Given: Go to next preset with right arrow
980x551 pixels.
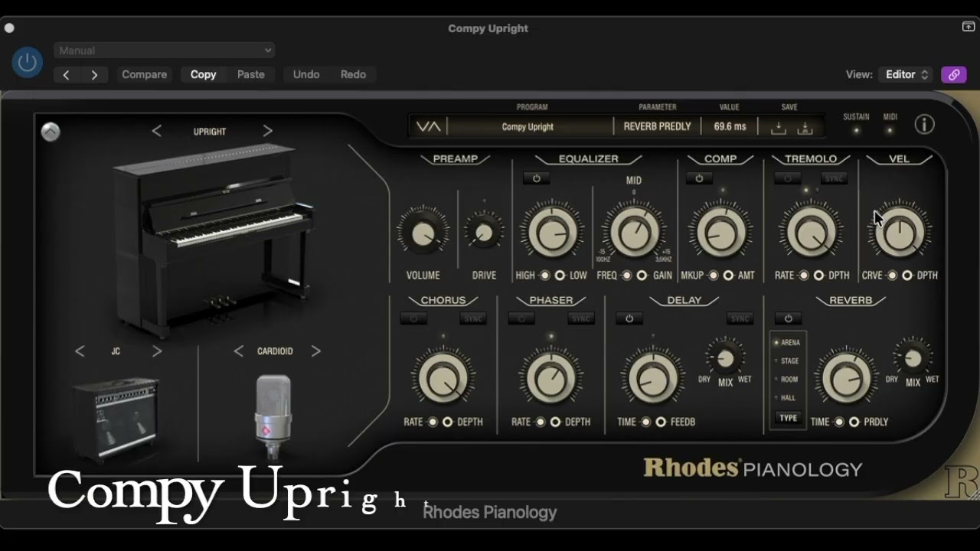Looking at the screenshot, I should [94, 74].
